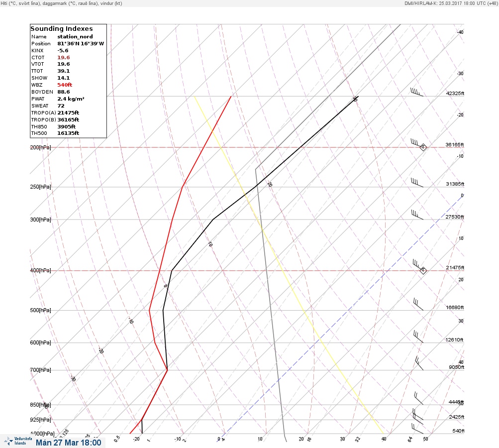Click the wind barb at 9050ft

tap(419, 363)
